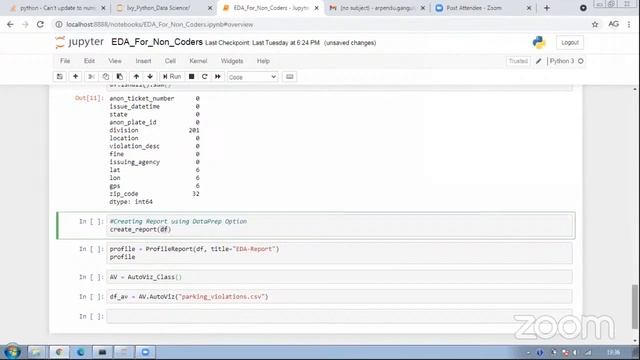Open the View menu
The height and width of the screenshot is (360, 640).
point(115,61)
